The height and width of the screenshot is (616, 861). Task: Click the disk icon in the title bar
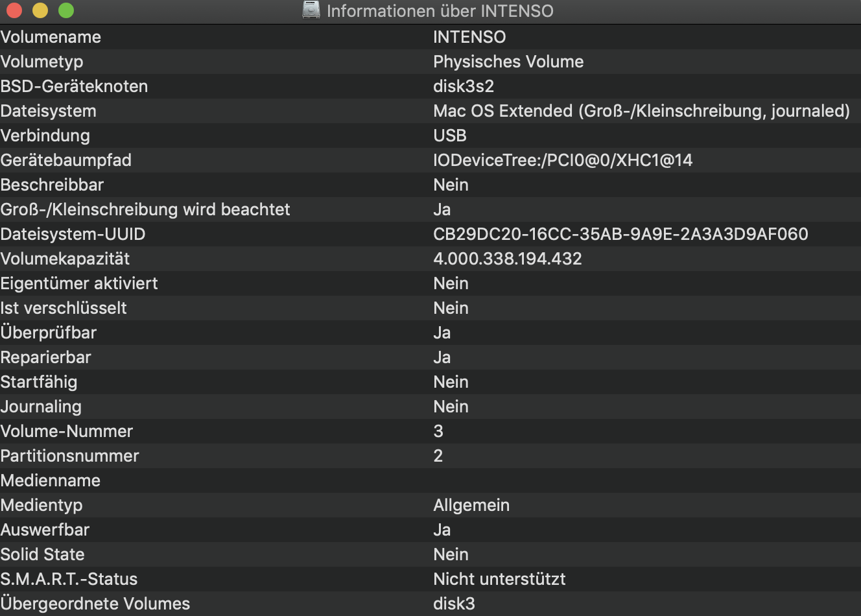point(312,10)
